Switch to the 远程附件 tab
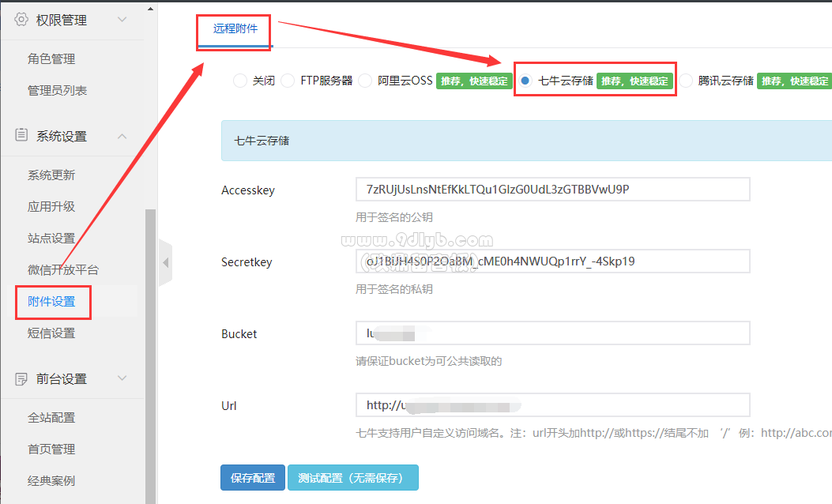The image size is (832, 504). click(235, 28)
